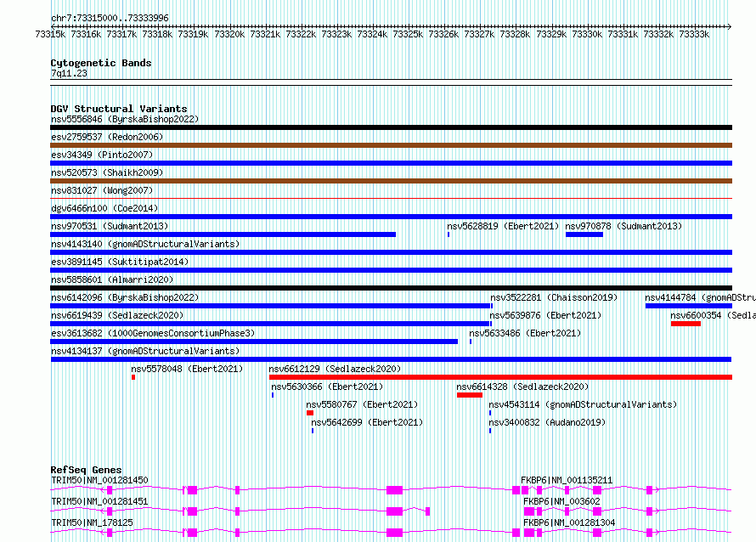Click the 73333k ruler position
Image resolution: width=756 pixels, height=542 pixels.
694,34
